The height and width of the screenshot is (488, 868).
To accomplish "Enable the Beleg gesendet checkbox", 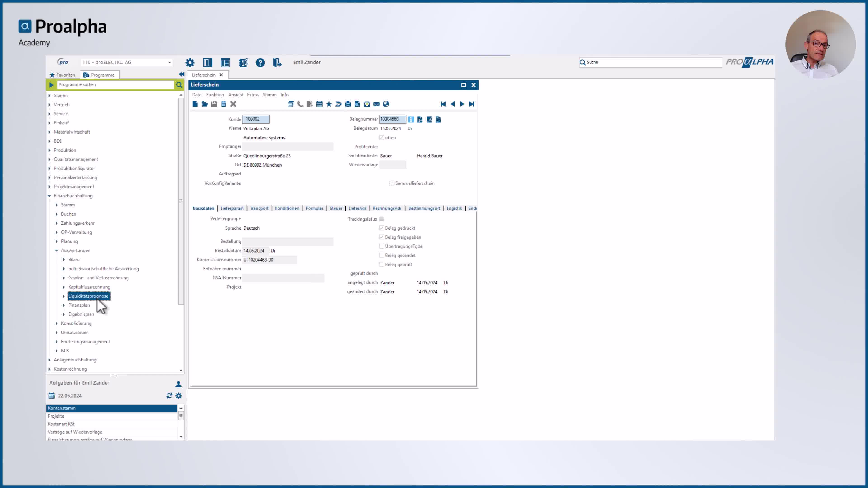I will [x=381, y=255].
